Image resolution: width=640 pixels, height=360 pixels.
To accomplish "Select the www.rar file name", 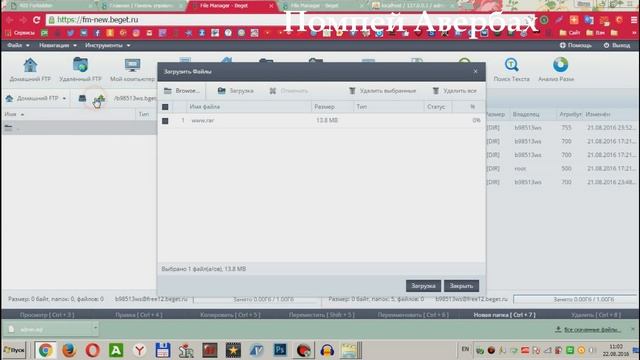I will click(x=203, y=120).
